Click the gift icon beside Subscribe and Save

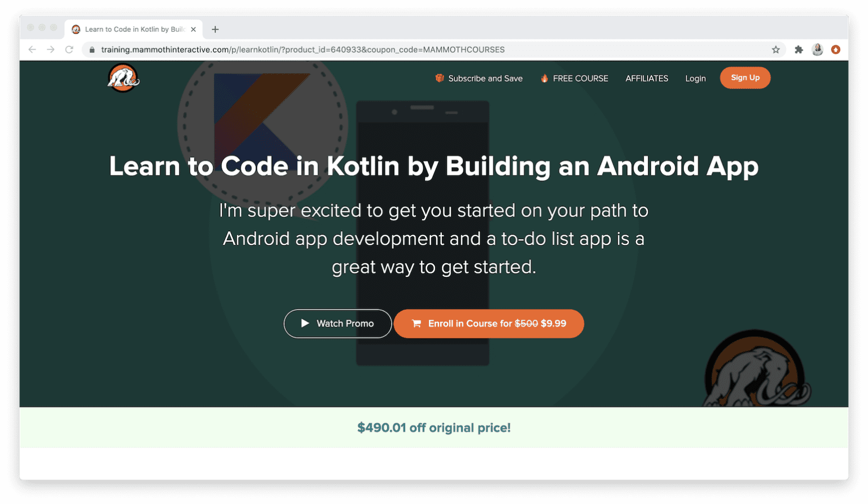click(439, 78)
